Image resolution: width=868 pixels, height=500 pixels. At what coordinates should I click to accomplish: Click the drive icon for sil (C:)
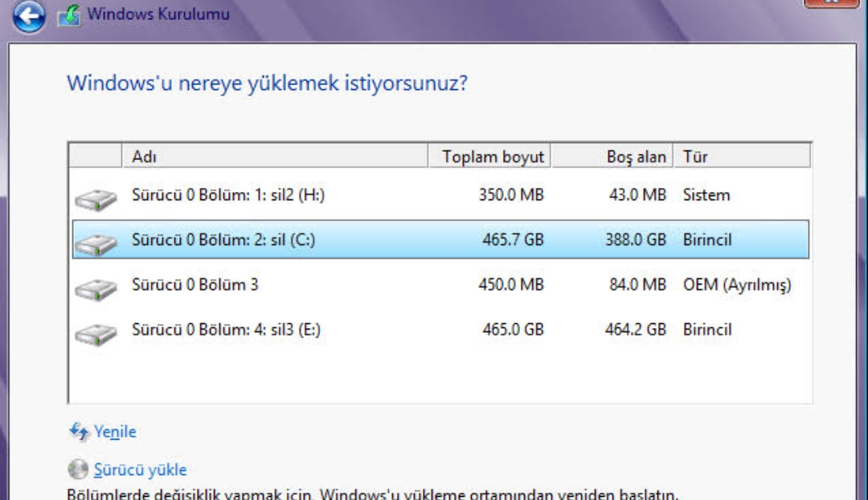point(96,244)
